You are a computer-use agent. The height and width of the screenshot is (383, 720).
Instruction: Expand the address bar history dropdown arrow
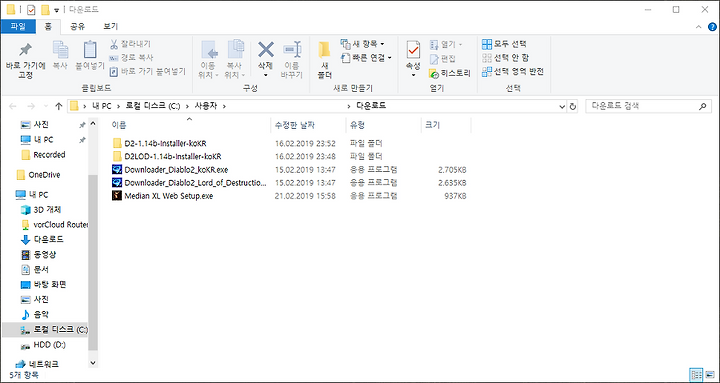coord(562,107)
